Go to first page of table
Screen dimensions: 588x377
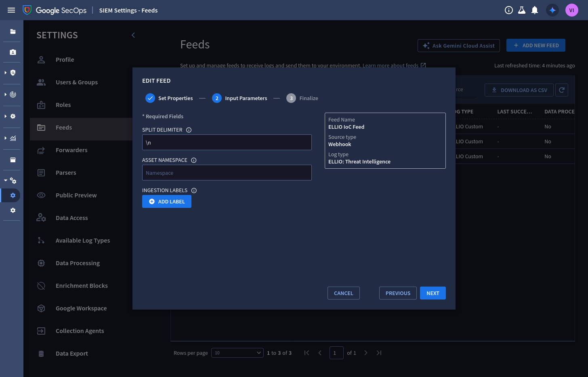tap(307, 353)
